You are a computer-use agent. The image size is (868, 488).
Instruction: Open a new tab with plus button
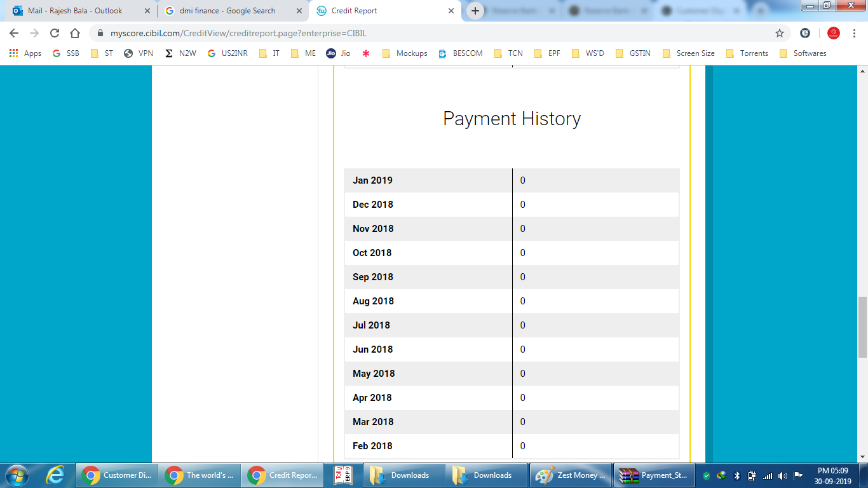click(x=475, y=11)
